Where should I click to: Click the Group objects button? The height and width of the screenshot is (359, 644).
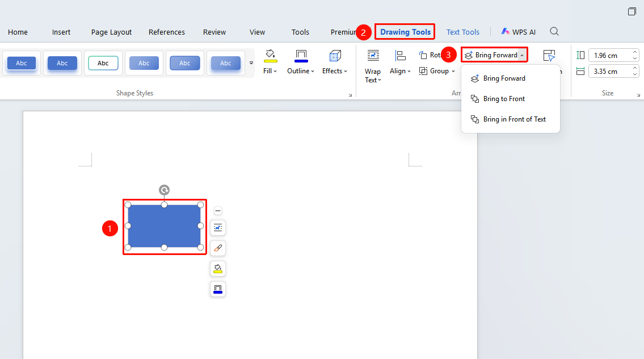point(437,71)
